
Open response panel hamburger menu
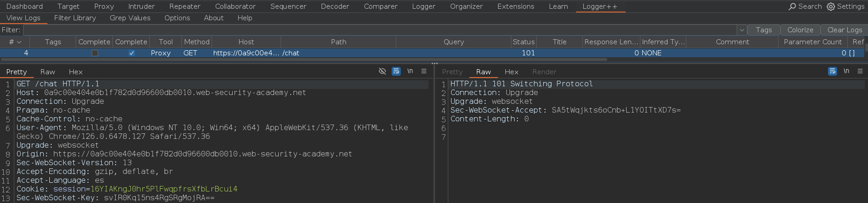tap(860, 71)
